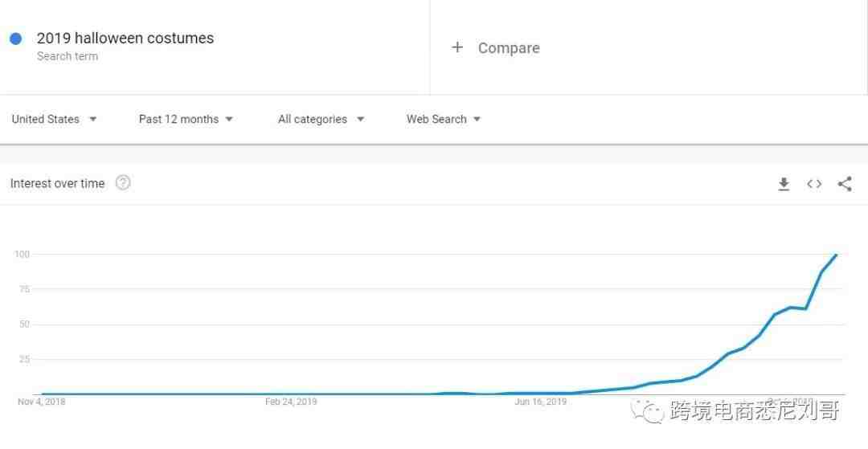This screenshot has height=449, width=868.
Task: Click the blue dot next to the search term
Action: click(x=15, y=39)
